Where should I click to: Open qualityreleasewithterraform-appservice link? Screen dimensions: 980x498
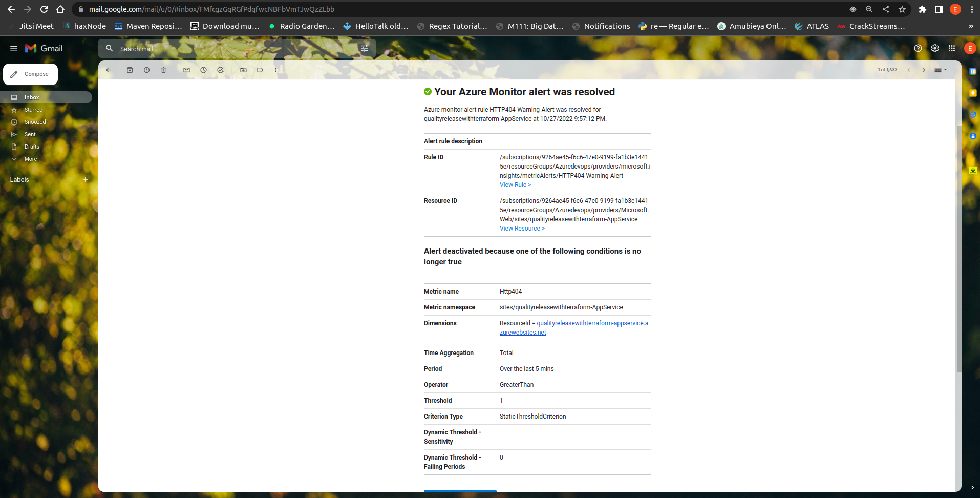pos(574,328)
